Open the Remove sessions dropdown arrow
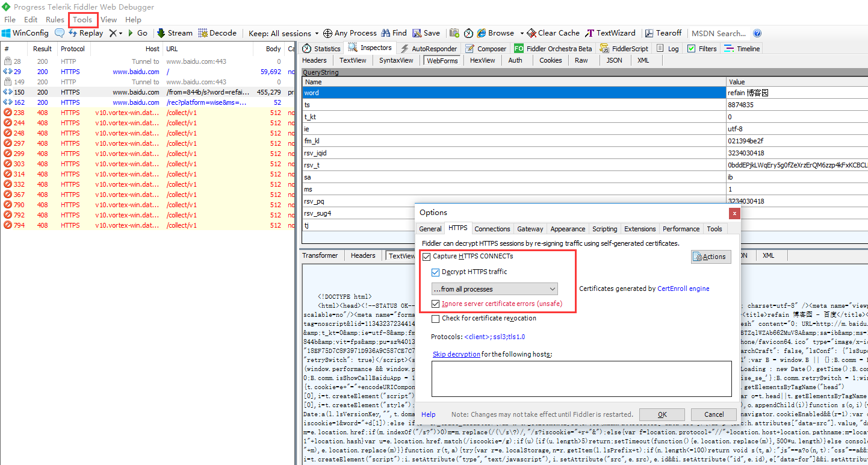 (x=120, y=33)
